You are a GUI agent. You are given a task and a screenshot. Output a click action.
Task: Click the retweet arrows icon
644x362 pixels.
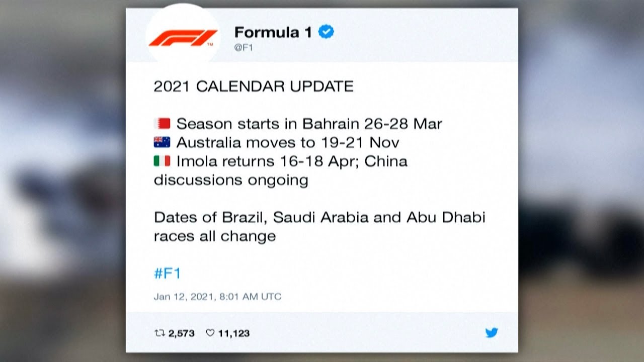(159, 333)
